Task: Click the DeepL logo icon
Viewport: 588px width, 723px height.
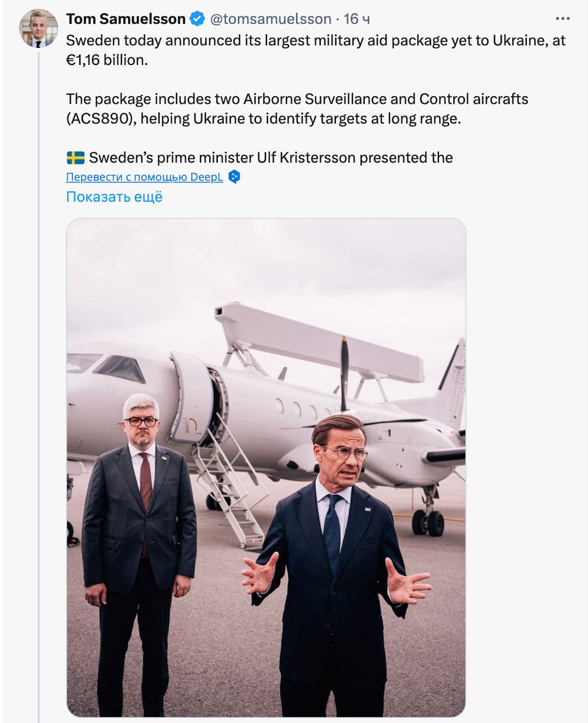Action: (234, 177)
